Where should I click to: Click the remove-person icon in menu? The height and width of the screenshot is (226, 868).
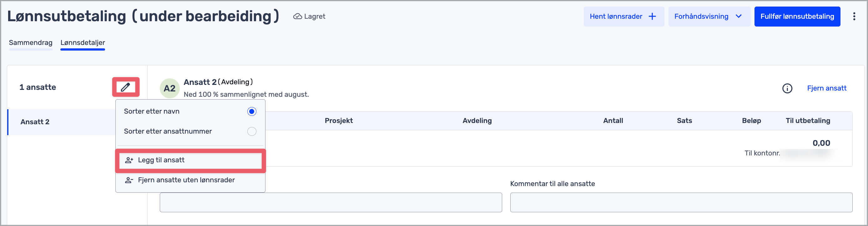129,180
